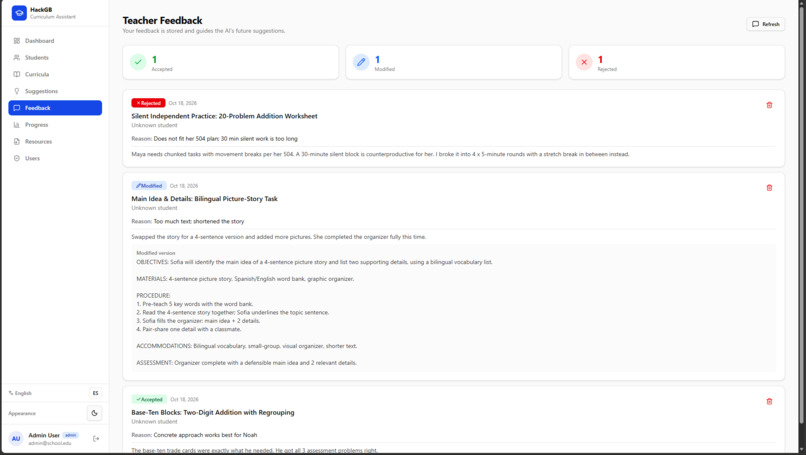
Task: Click the admin@school.edu email text
Action: tap(50, 443)
